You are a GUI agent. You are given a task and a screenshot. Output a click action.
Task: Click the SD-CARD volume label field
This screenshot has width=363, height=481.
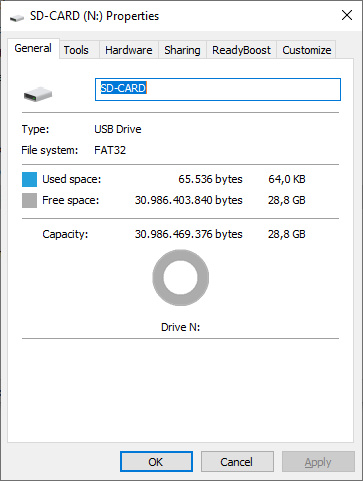(x=218, y=89)
